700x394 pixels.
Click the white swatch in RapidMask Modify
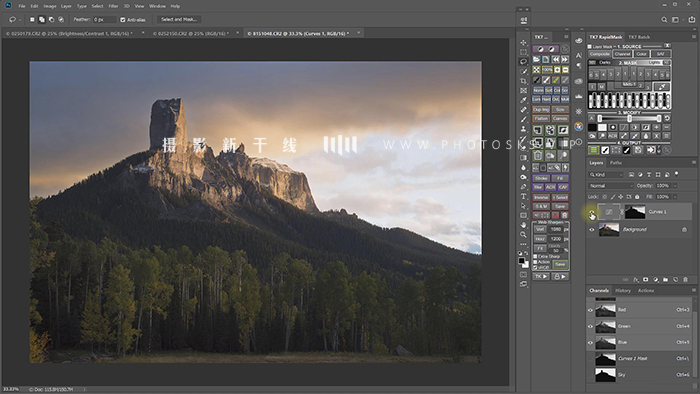[x=602, y=128]
